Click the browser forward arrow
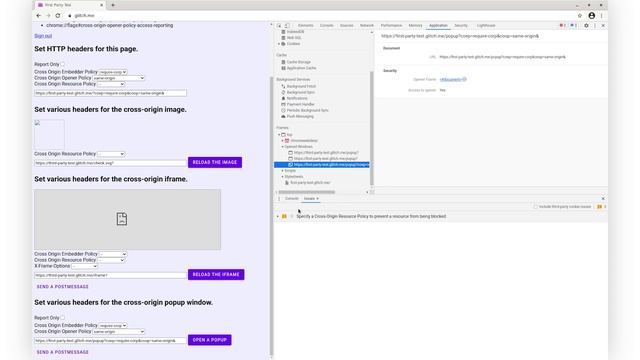640x360 pixels. pyautogui.click(x=48, y=16)
